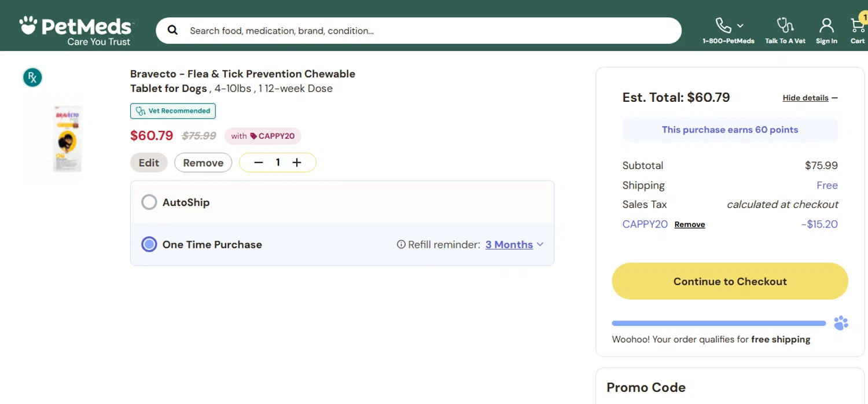
Task: Open the Sign In account icon
Action: [826, 25]
